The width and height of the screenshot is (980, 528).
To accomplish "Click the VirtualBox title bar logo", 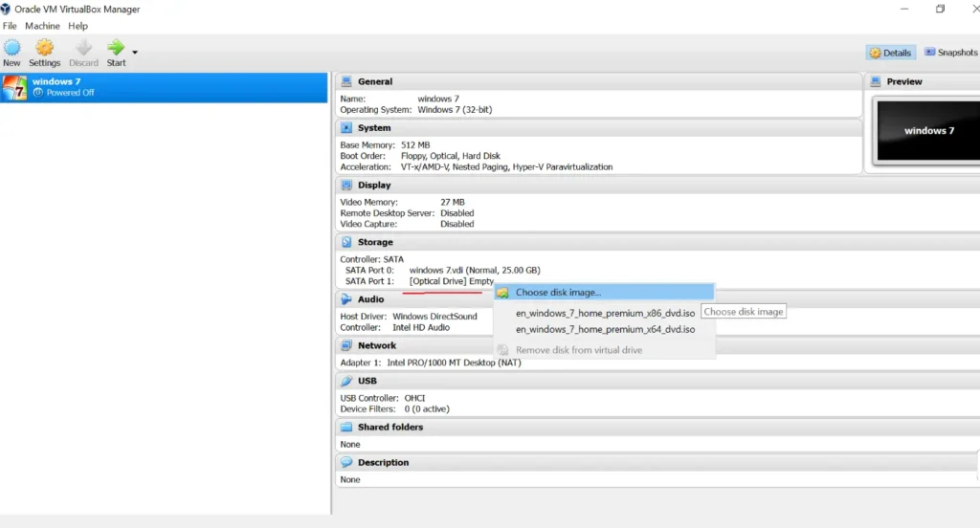I will pyautogui.click(x=6, y=9).
